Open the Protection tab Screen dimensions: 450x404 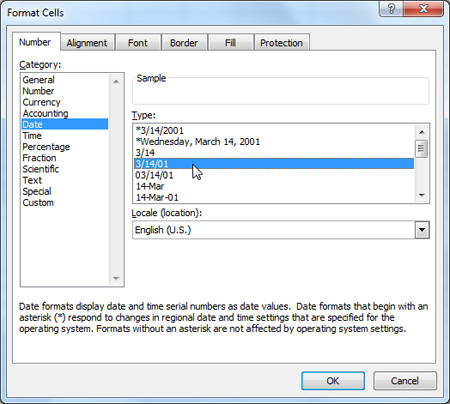click(x=281, y=43)
